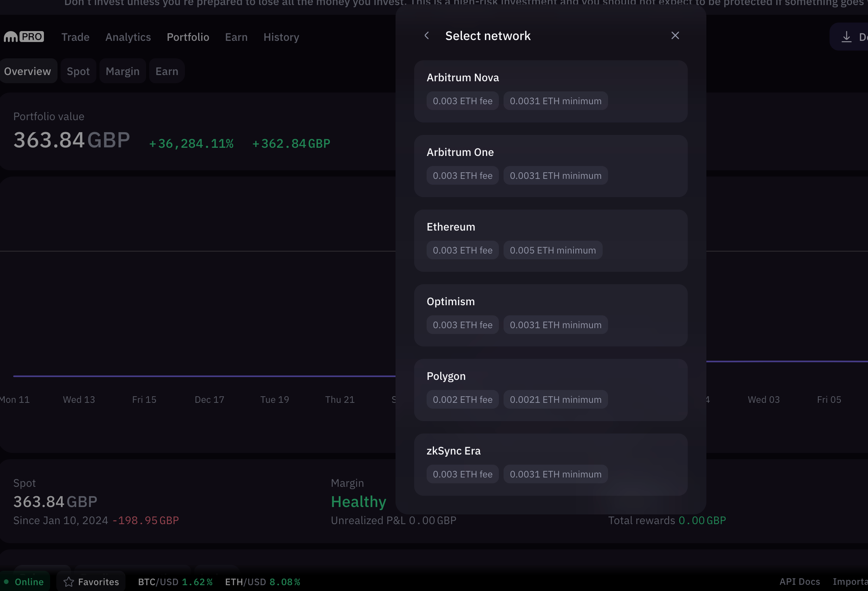Click the 0.0021 ETH minimum tag

(556, 400)
